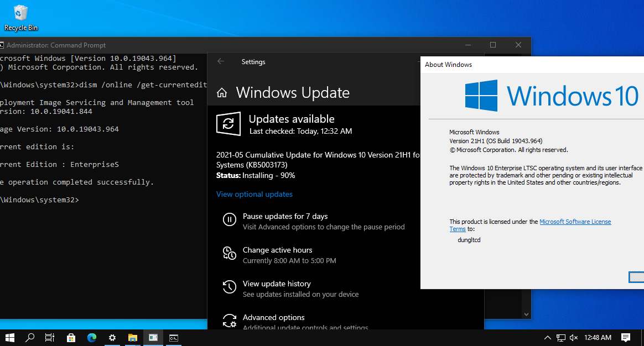Image resolution: width=644 pixels, height=346 pixels.
Task: Click the Advanced options gear icon
Action: (229, 321)
